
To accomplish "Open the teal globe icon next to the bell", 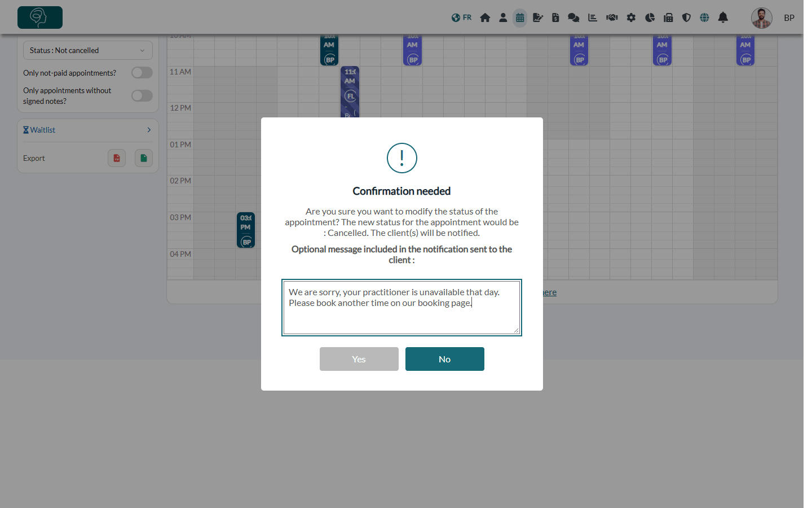I will pos(704,17).
